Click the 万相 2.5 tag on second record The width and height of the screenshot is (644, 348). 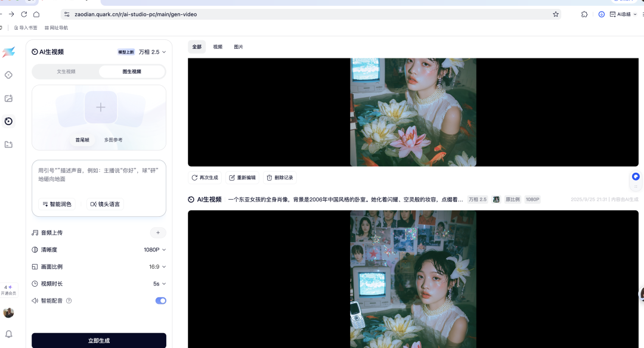click(x=478, y=200)
